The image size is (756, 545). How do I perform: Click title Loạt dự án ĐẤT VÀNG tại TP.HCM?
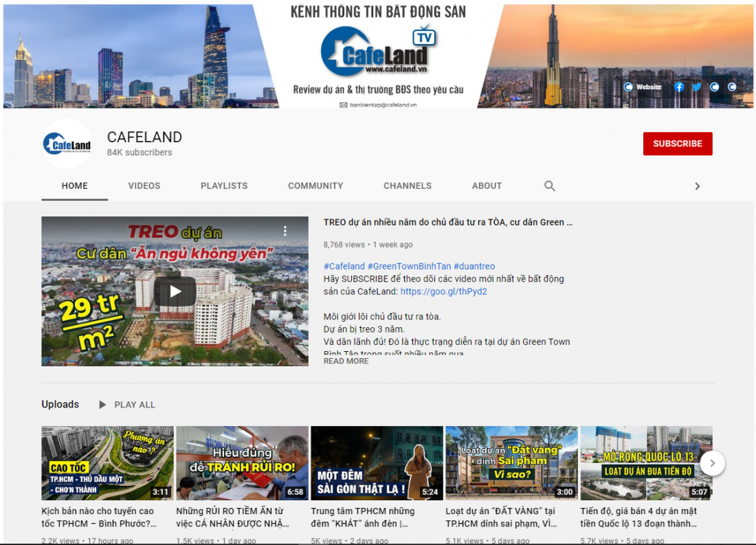(501, 517)
